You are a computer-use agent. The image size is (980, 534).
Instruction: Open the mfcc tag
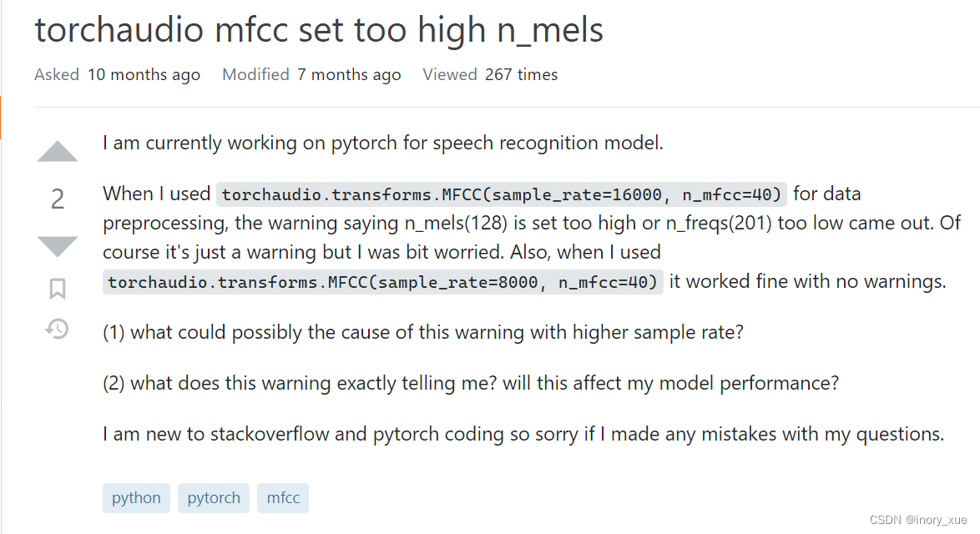[282, 497]
